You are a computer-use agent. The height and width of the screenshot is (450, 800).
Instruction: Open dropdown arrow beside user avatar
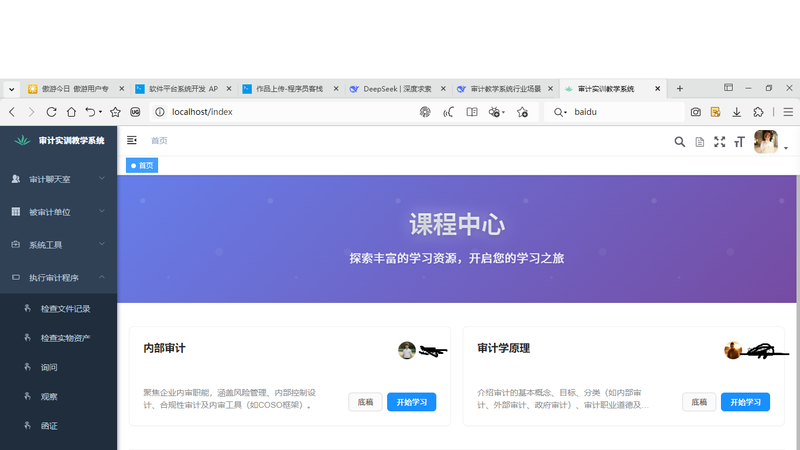pyautogui.click(x=786, y=148)
